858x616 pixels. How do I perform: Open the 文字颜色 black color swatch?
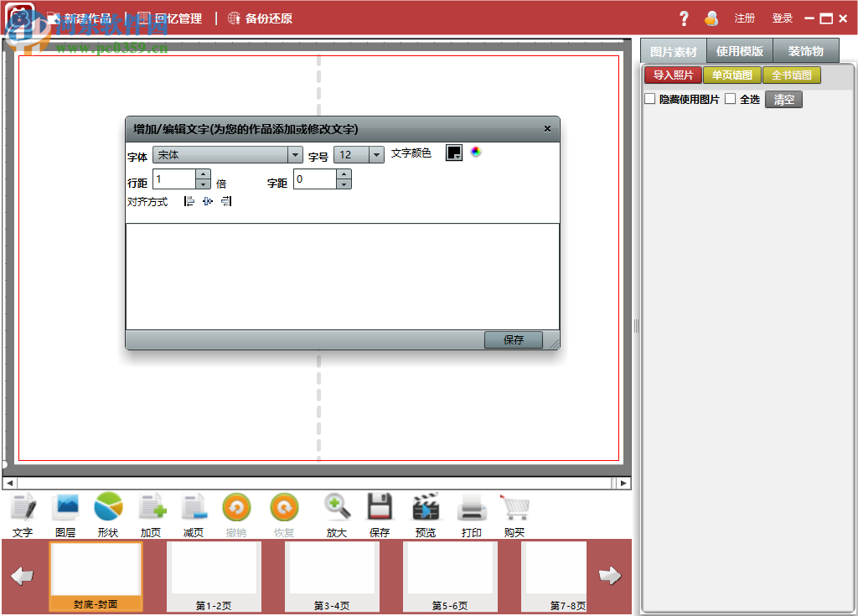pos(454,153)
